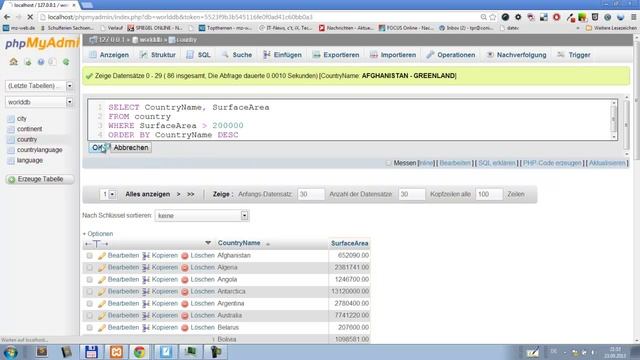Screen dimensions: 640x360
Task: Open the browser zoom magnifier icon
Action: [x=483, y=17]
